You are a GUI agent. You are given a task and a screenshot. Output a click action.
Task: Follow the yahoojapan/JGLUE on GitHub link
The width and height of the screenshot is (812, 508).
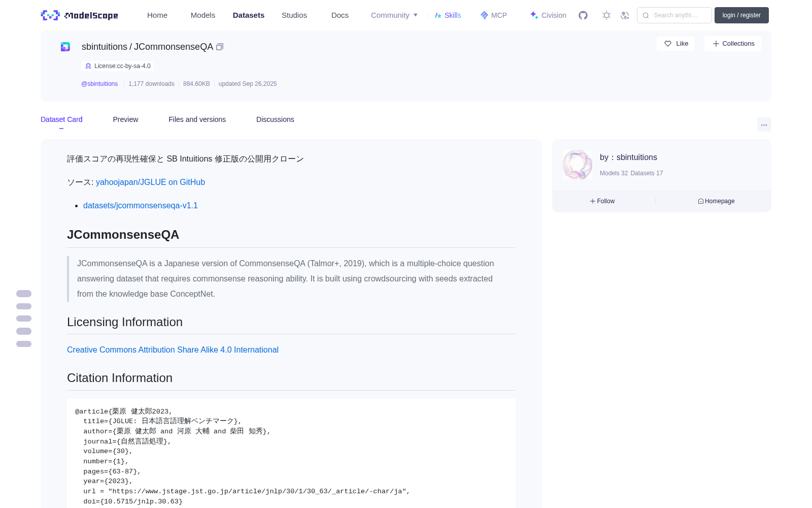150,182
